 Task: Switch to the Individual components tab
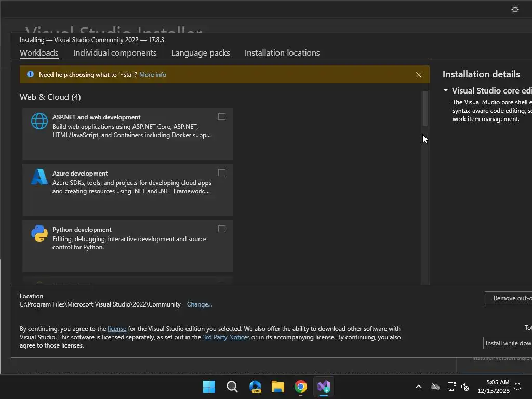tap(115, 53)
